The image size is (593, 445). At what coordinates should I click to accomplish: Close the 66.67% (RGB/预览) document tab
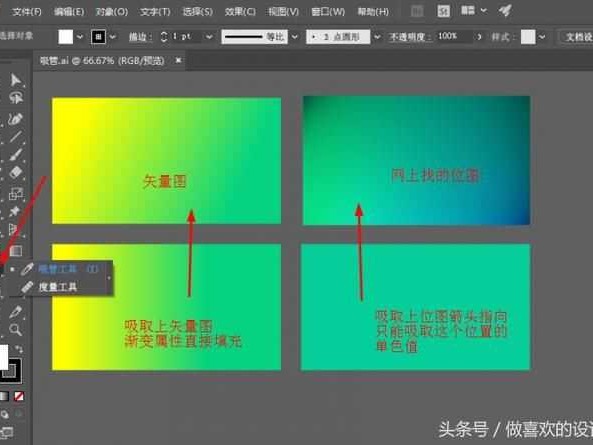[178, 60]
